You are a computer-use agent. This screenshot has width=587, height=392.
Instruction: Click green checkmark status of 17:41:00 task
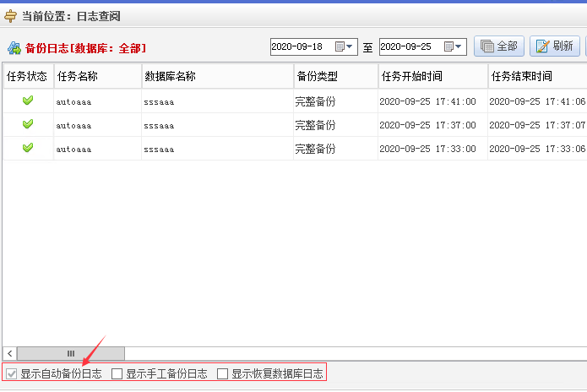[x=28, y=101]
